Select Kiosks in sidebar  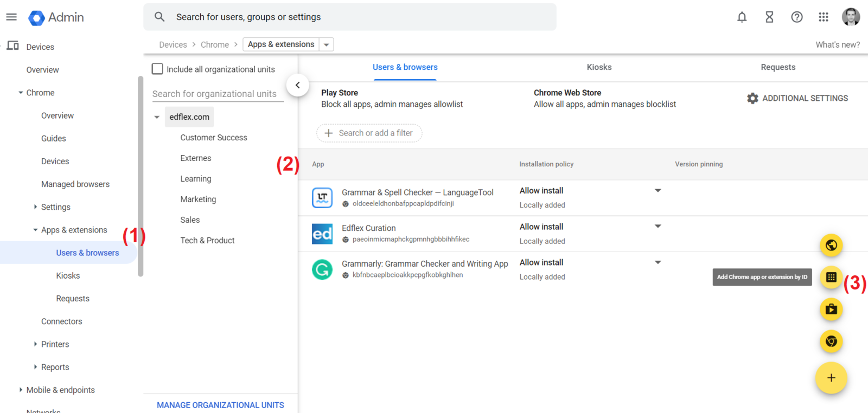click(68, 275)
